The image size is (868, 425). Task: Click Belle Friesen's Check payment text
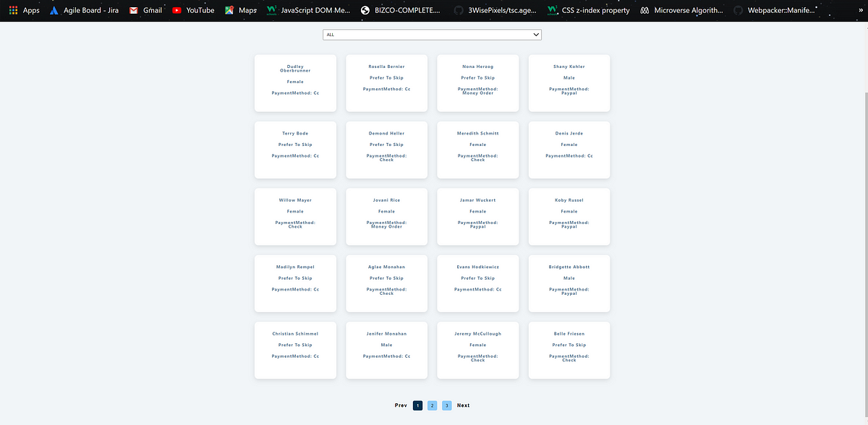click(x=569, y=360)
